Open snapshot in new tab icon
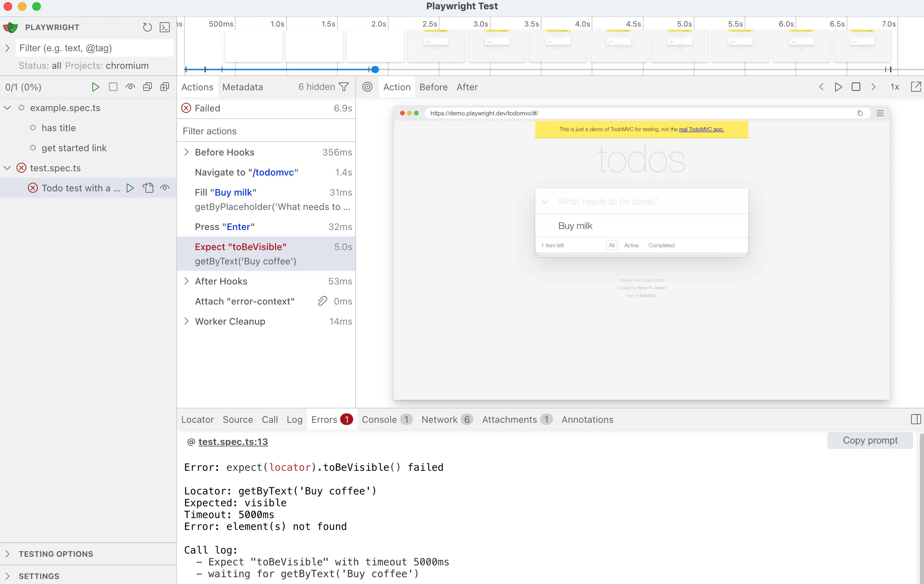Image resolution: width=924 pixels, height=584 pixels. (915, 87)
